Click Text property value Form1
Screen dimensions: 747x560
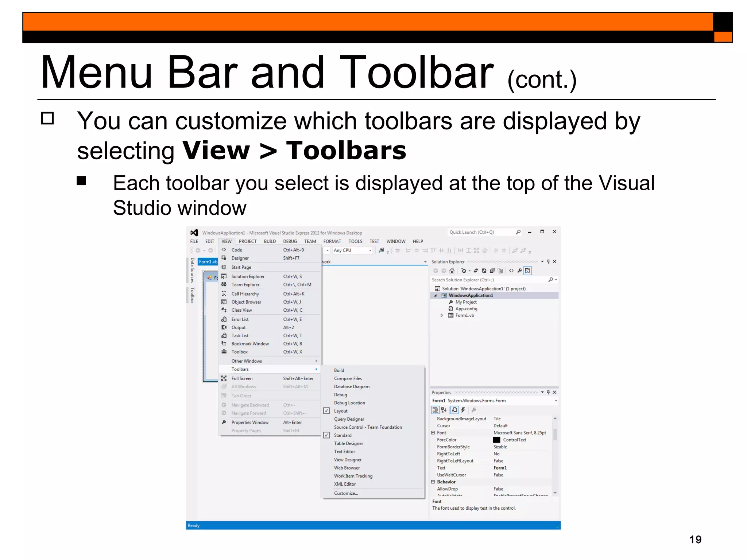(x=500, y=468)
